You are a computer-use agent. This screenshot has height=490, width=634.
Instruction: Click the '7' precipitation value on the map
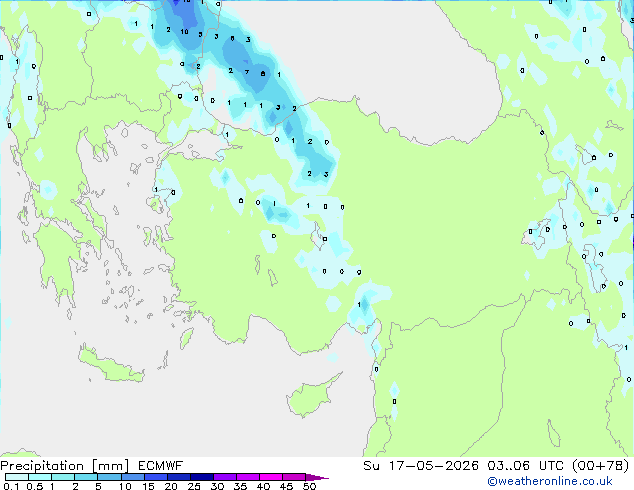[x=247, y=72]
